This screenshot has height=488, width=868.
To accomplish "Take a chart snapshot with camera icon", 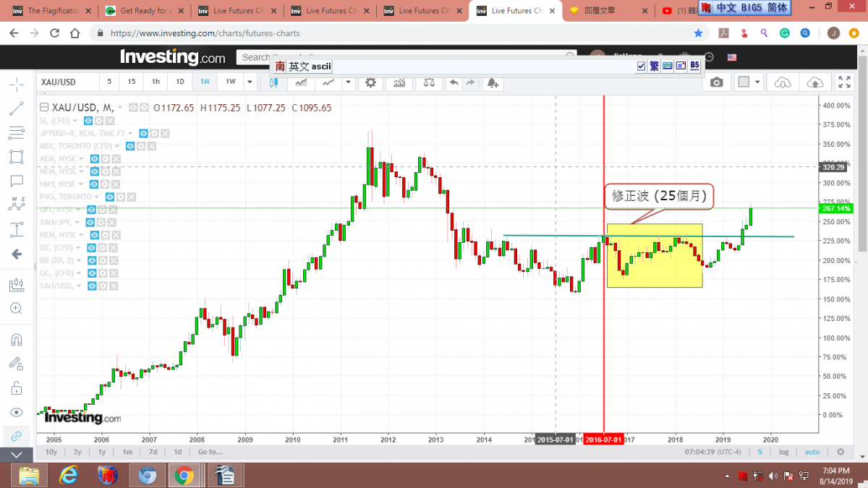I will [716, 82].
